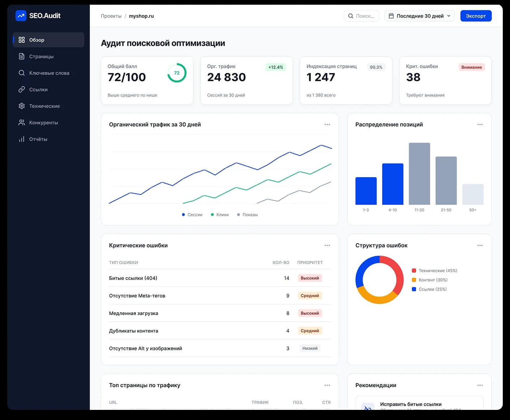Click the 21-50 positions bar

[446, 181]
